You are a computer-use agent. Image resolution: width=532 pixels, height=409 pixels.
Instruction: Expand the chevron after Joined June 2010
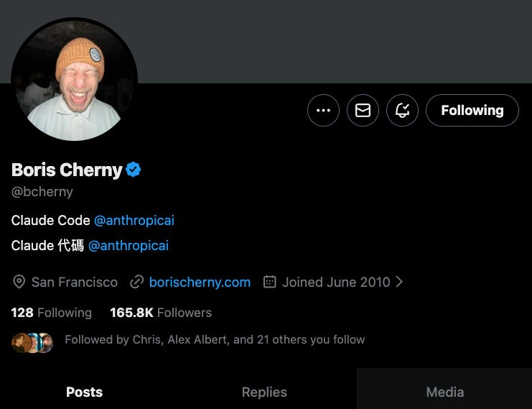click(399, 282)
